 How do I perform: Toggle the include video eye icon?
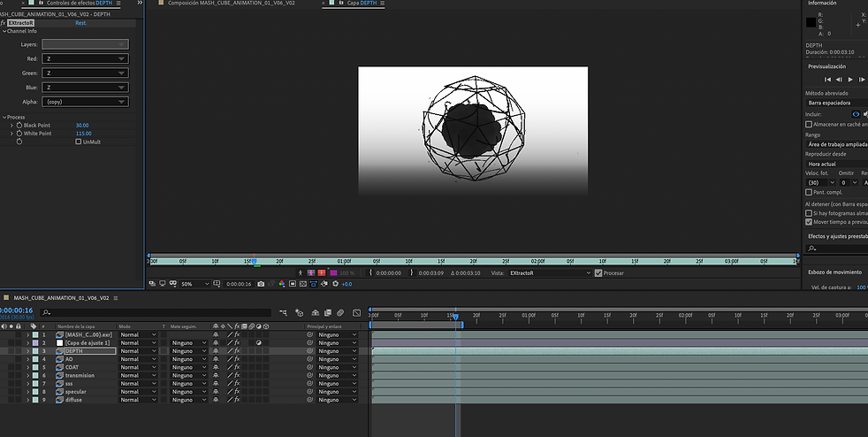pos(856,114)
